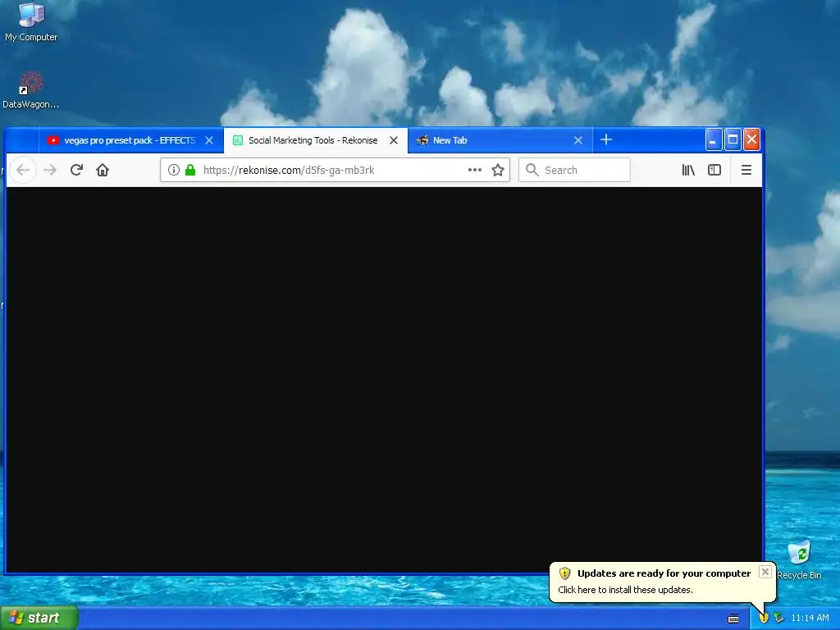Go back to the previous page

coord(22,171)
